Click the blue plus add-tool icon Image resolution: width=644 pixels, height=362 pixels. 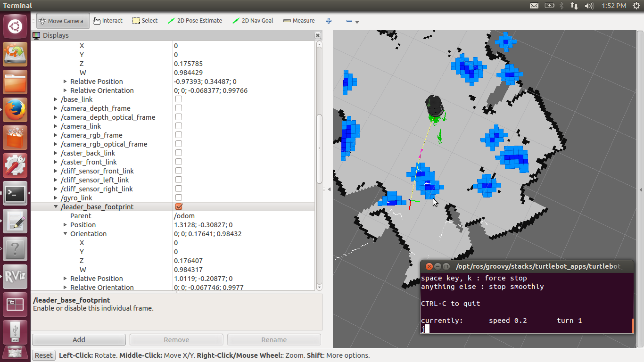tap(329, 21)
